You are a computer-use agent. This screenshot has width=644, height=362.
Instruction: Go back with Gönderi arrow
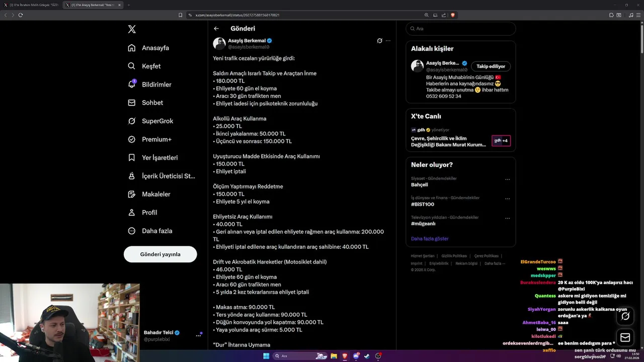(216, 29)
